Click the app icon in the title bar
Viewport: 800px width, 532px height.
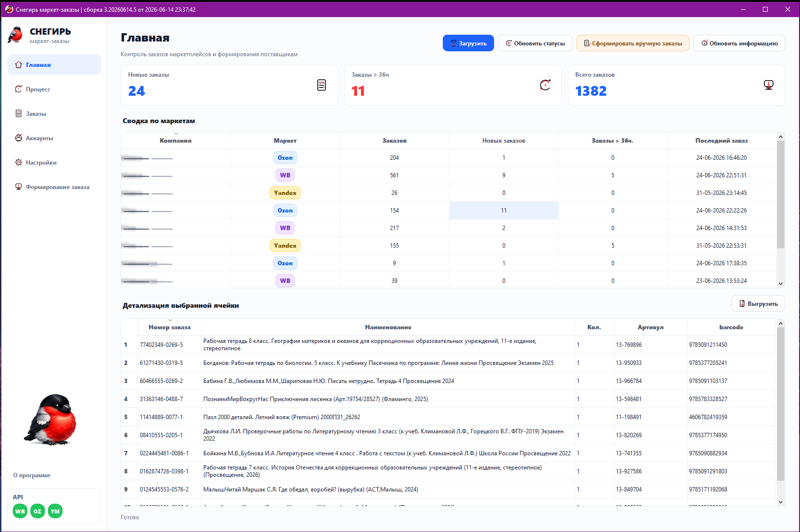point(9,9)
